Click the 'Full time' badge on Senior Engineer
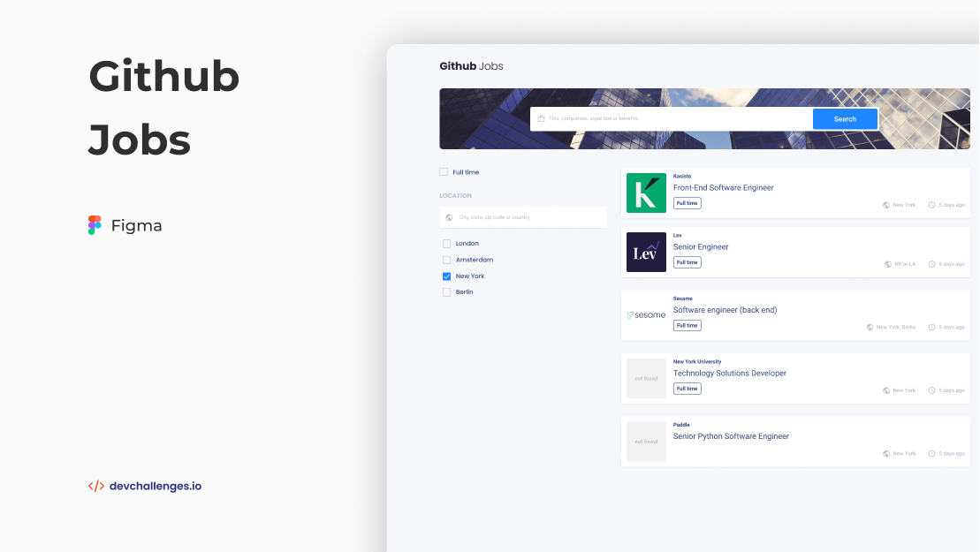The height and width of the screenshot is (552, 980). [x=687, y=261]
